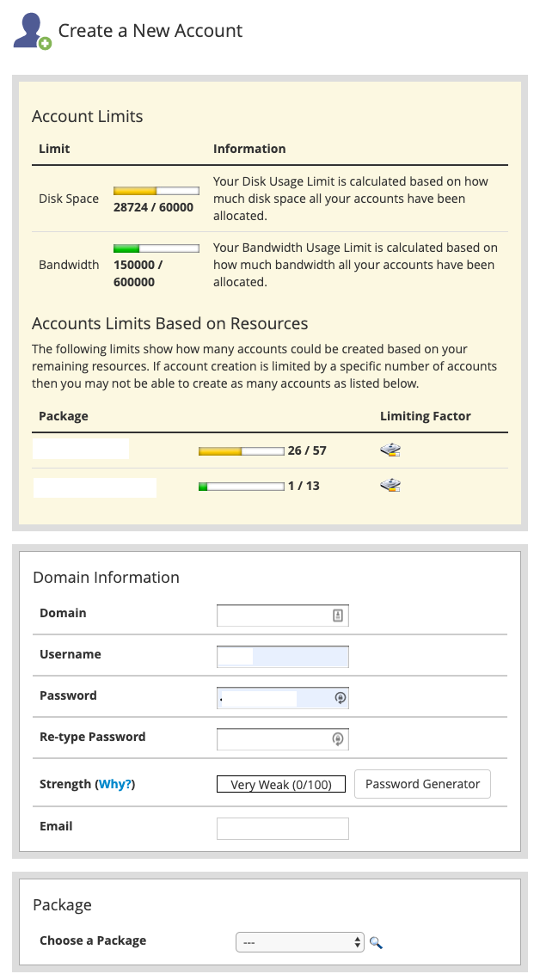Click the Very Weak (0/100) strength meter
Viewport: 540px width, 980px height.
pos(281,784)
